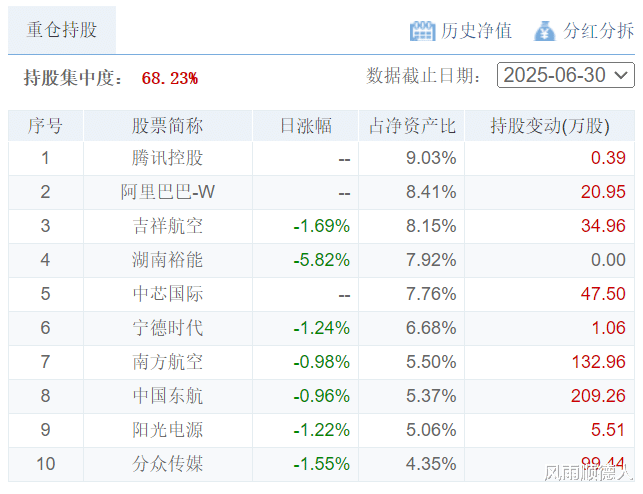Viewport: 643px width, 494px height.
Task: Click the 持股变动(万股) column header
Action: [550, 125]
